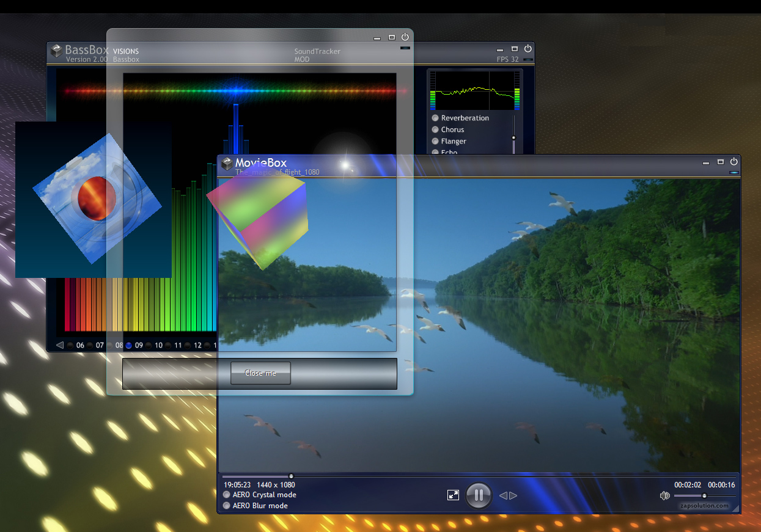Image resolution: width=761 pixels, height=532 pixels.
Task: Click the '19:05:23' clock in MovieBox
Action: [x=237, y=485]
